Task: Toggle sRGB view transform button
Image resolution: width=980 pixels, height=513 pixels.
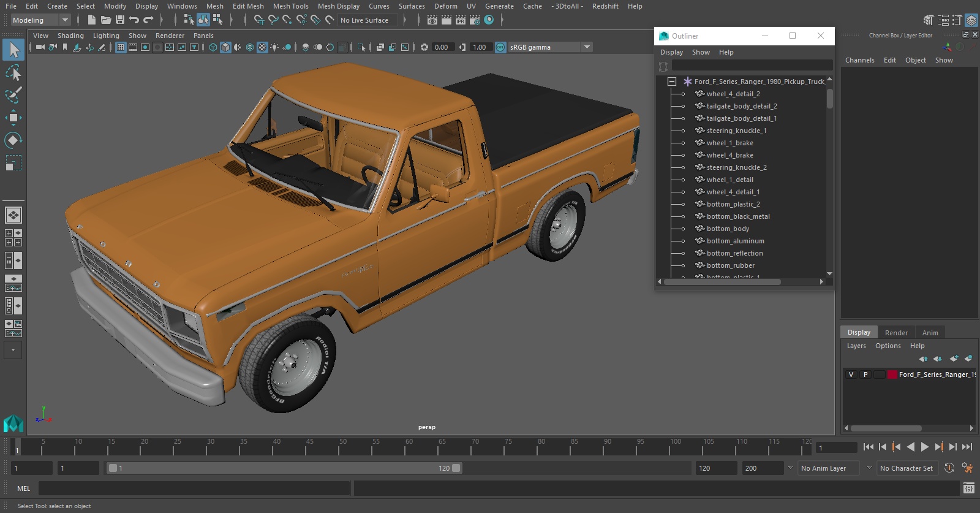Action: [x=500, y=47]
